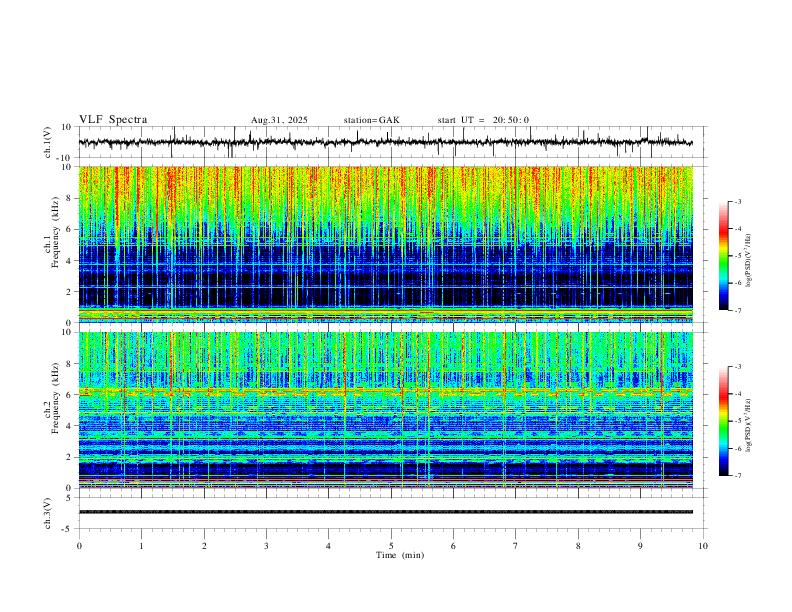
Task: Click the ch.2 log(PSD) colorbar title
Action: click(x=749, y=425)
